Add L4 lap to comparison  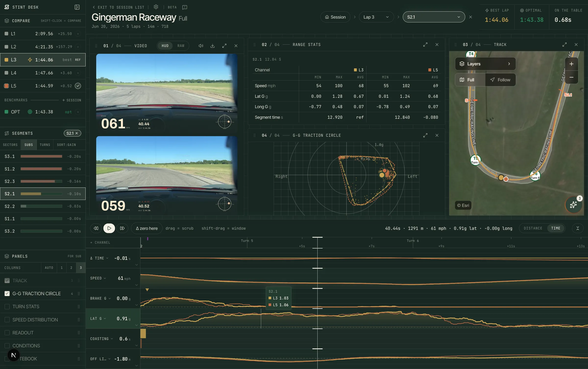[x=78, y=73]
